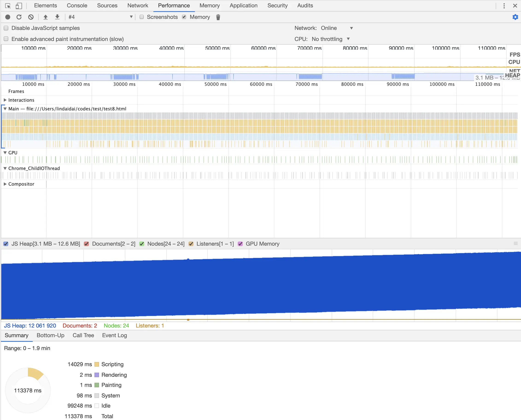Screen dimensions: 521x420
Task: Expand the Interactions track
Action: point(5,100)
